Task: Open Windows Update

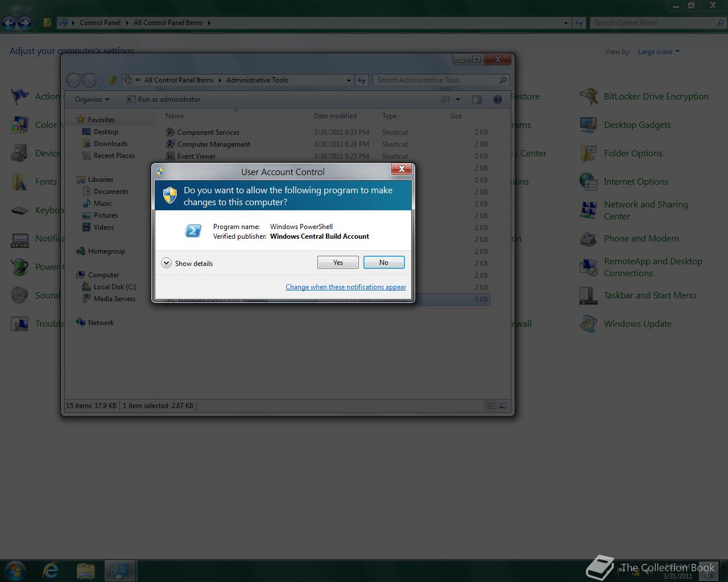Action: 626,324
